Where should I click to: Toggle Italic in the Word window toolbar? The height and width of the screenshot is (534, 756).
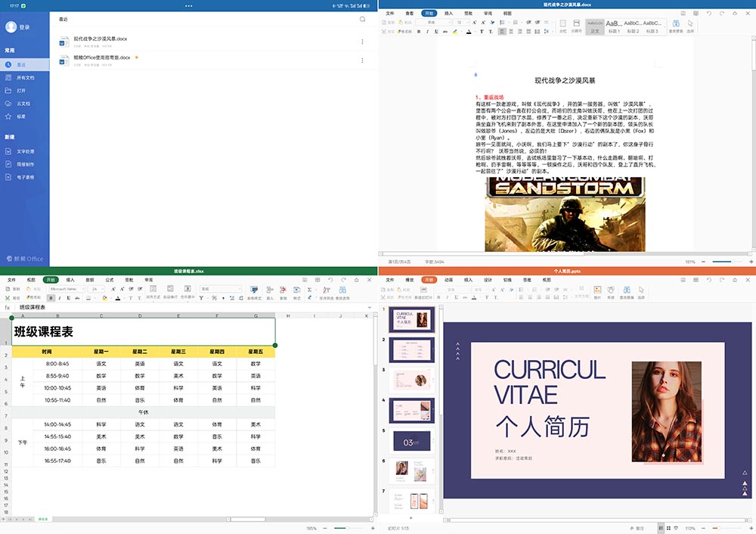click(427, 31)
